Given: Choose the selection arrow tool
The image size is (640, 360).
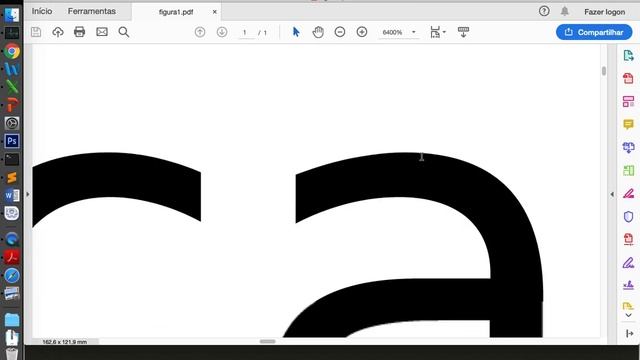Looking at the screenshot, I should click(x=296, y=32).
